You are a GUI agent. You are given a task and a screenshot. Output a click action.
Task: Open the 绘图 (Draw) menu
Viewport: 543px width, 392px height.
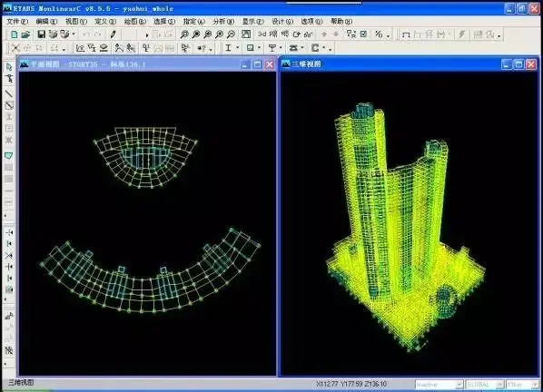pyautogui.click(x=135, y=21)
